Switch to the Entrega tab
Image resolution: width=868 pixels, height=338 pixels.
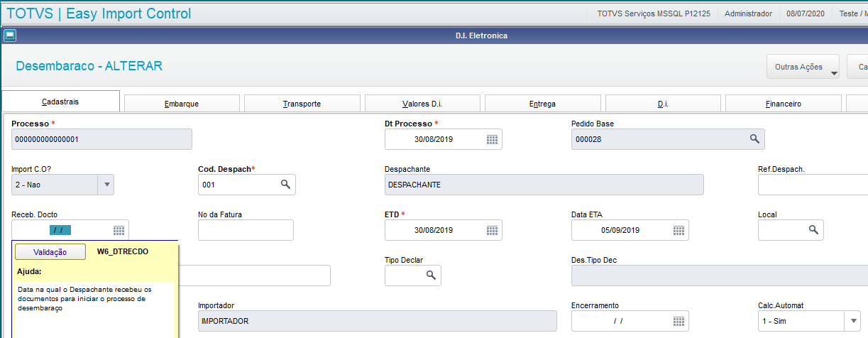(542, 104)
